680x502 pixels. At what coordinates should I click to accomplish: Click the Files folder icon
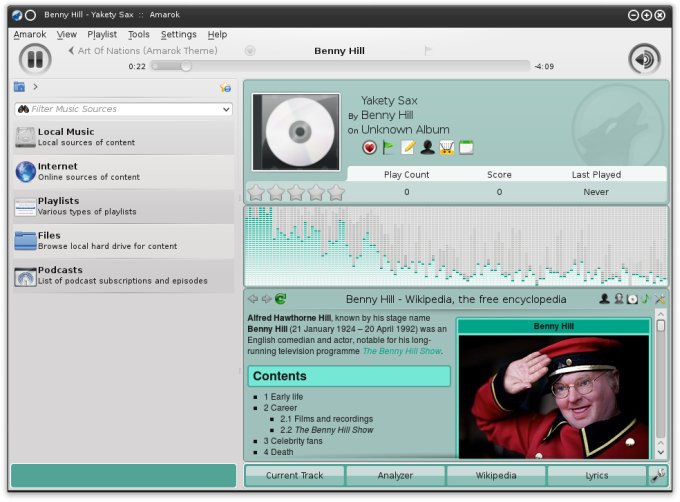25,241
